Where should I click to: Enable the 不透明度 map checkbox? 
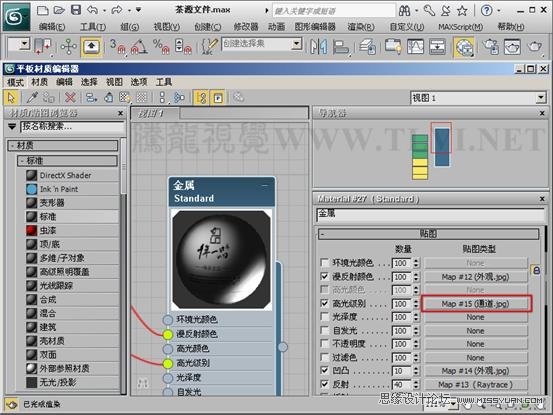pos(324,343)
